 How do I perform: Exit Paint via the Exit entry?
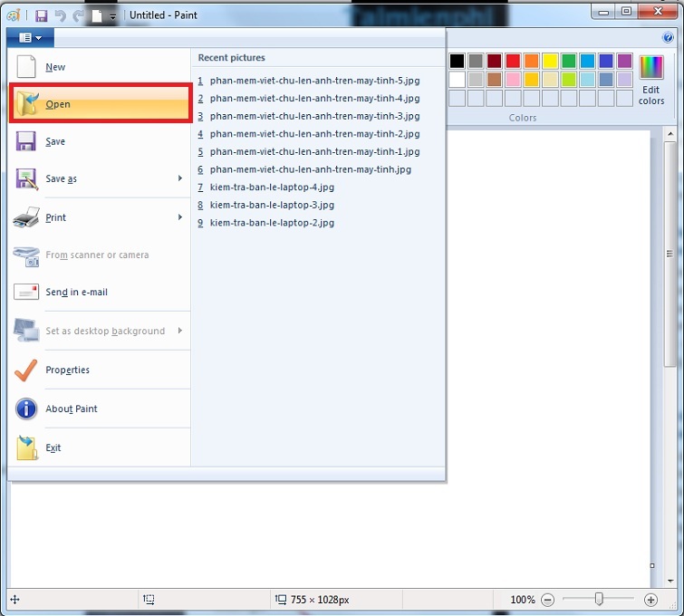tap(53, 448)
